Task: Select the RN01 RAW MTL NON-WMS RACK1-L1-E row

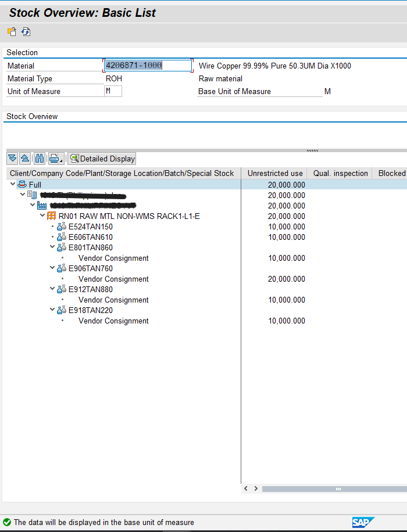Action: 129,216
